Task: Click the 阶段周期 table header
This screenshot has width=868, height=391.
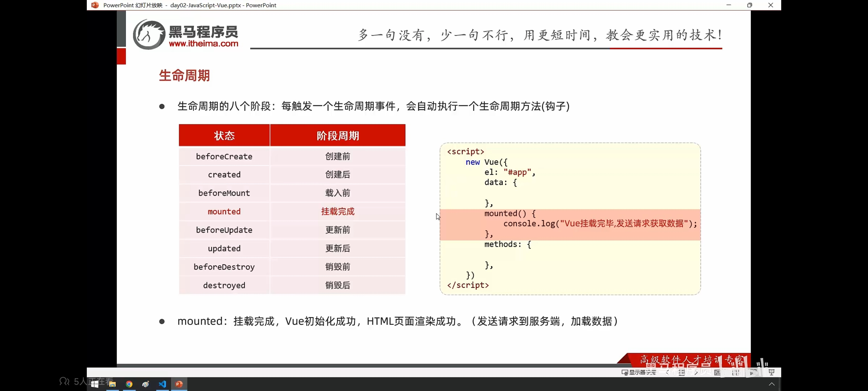Action: pyautogui.click(x=338, y=135)
